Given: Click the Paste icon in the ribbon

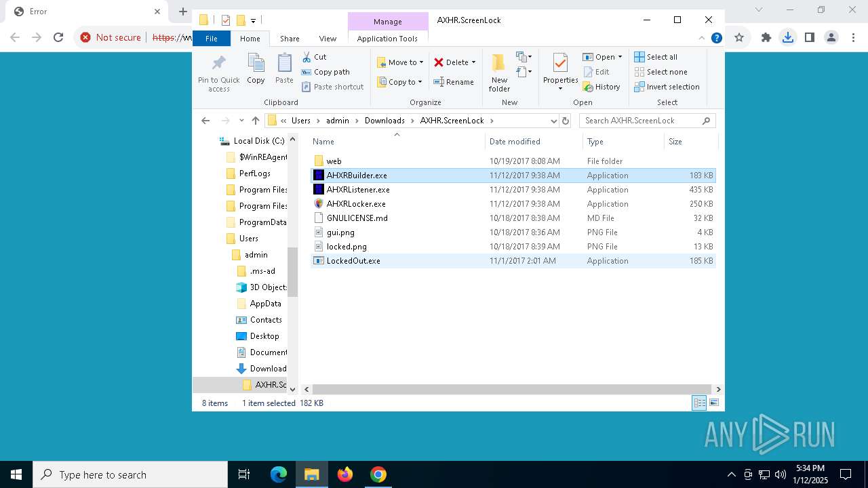Looking at the screenshot, I should [284, 63].
